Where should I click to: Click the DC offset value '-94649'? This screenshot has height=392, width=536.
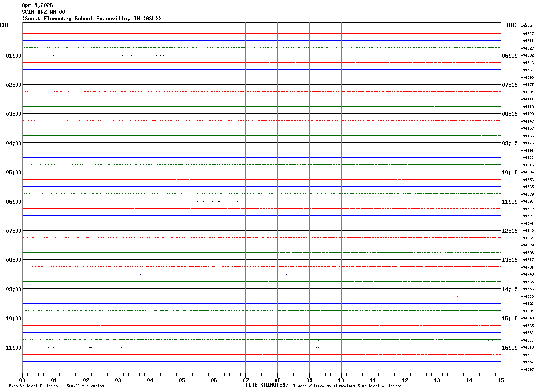point(527,231)
